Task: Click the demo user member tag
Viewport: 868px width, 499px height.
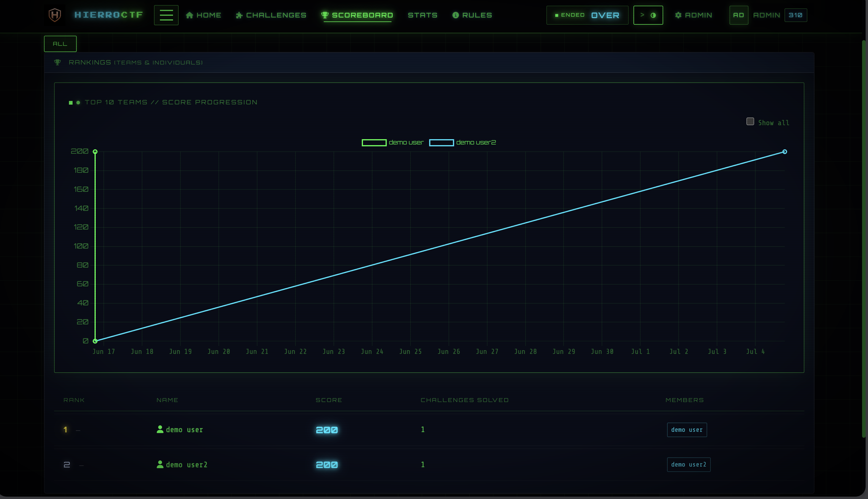Action: pos(687,430)
